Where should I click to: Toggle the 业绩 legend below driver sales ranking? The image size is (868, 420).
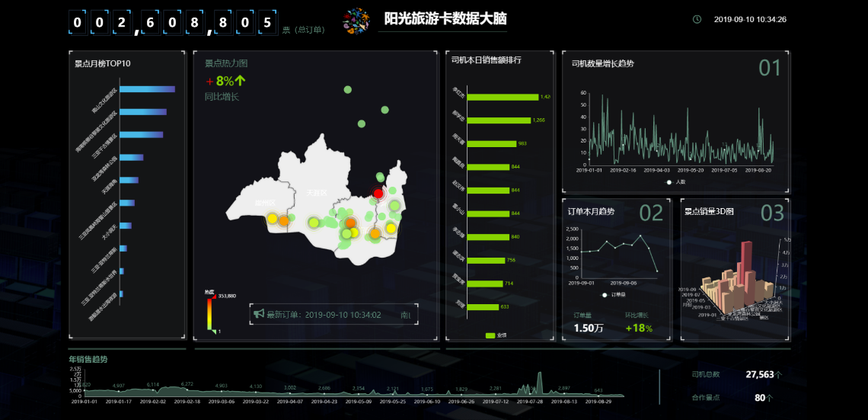pos(496,335)
